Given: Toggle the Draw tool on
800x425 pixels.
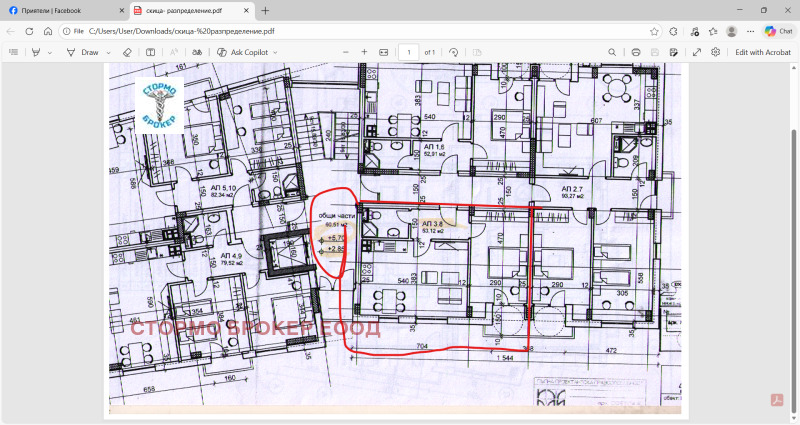Looking at the screenshot, I should point(84,52).
